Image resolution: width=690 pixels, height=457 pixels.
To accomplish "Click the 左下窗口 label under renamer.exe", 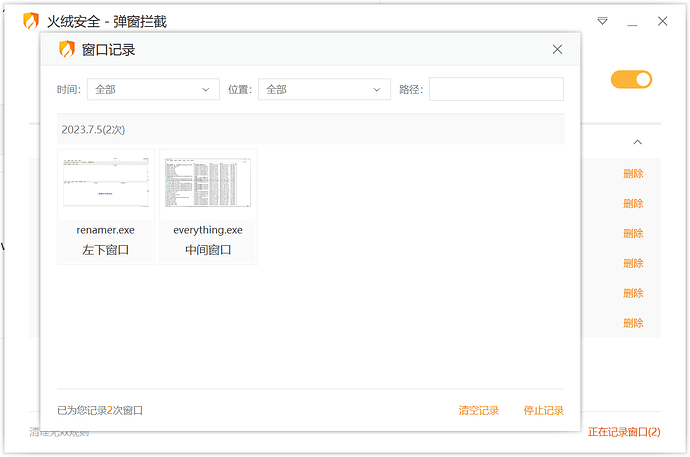I will point(106,250).
